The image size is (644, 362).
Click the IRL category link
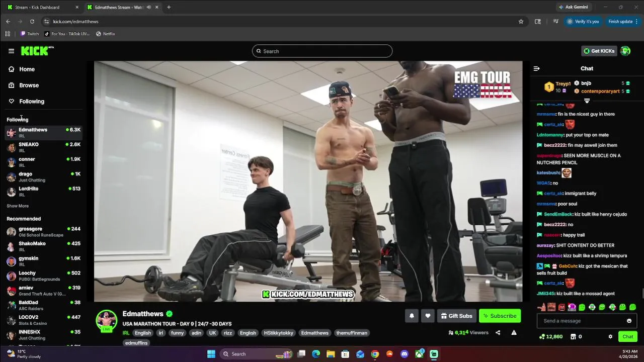click(126, 333)
